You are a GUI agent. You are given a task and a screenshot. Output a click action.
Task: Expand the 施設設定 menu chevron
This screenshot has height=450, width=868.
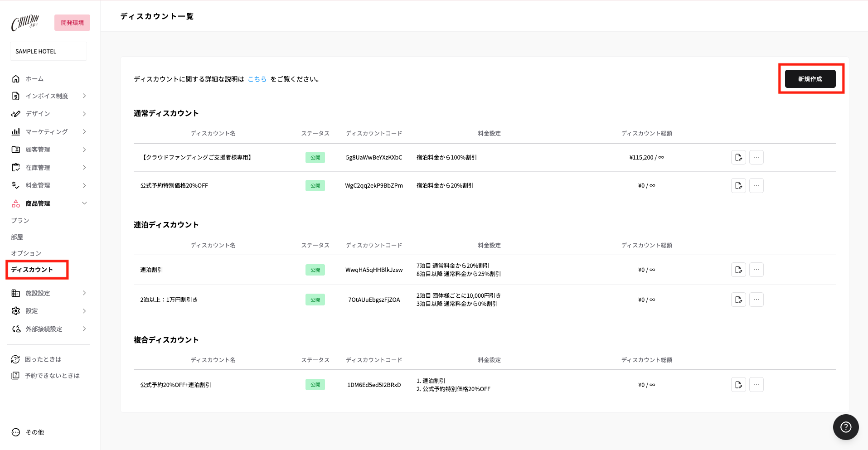coord(84,293)
